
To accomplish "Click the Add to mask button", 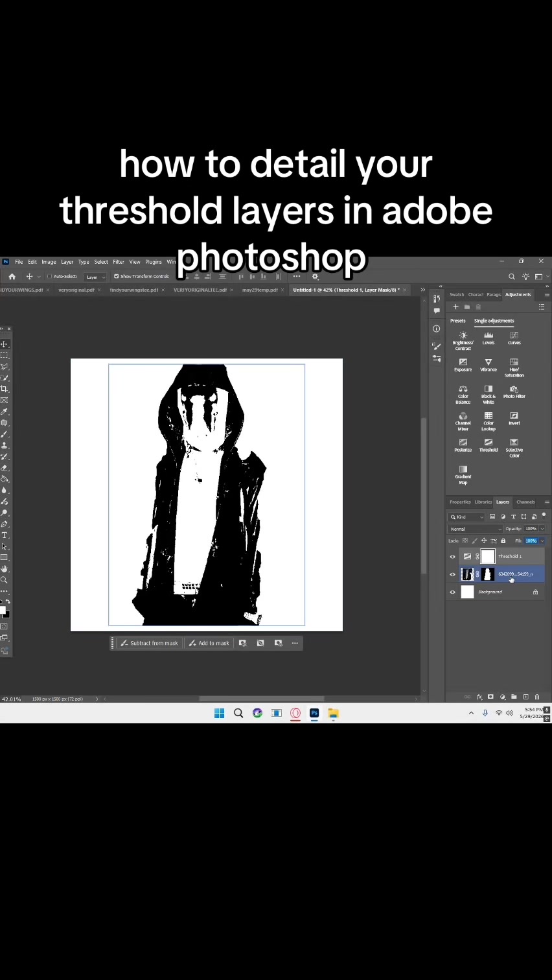I will click(x=209, y=643).
